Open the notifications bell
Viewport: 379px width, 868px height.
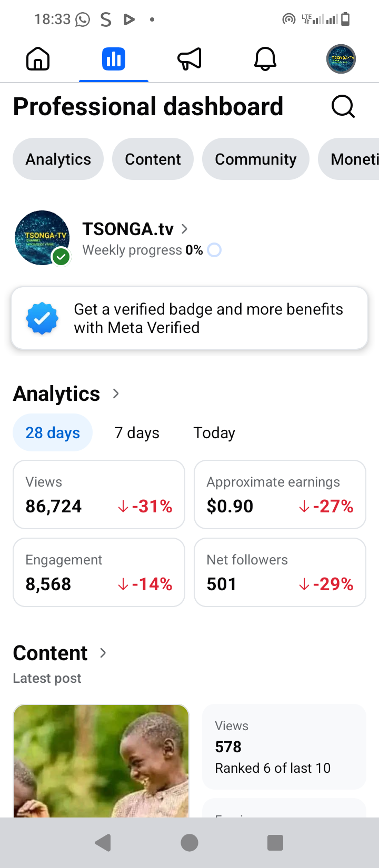(265, 58)
